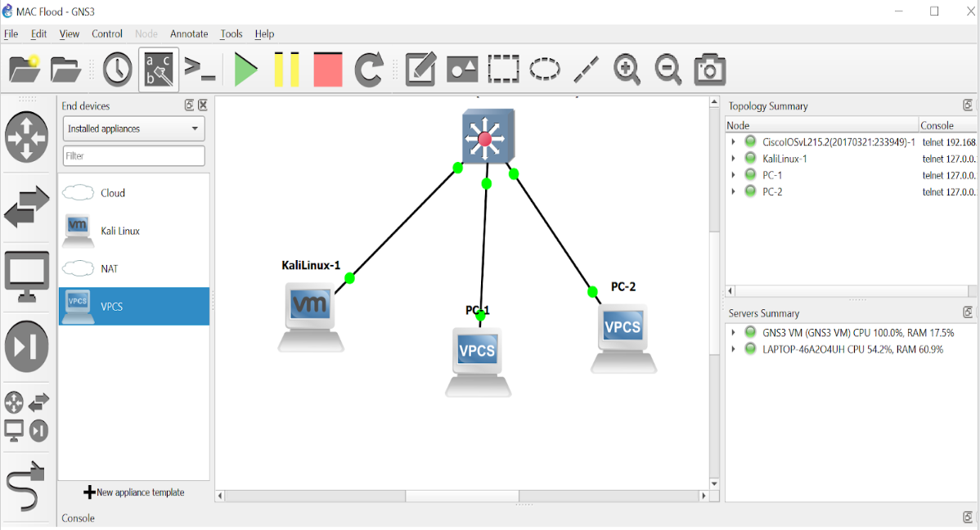Open the Help menu
Image resolution: width=980 pixels, height=530 pixels.
click(264, 34)
